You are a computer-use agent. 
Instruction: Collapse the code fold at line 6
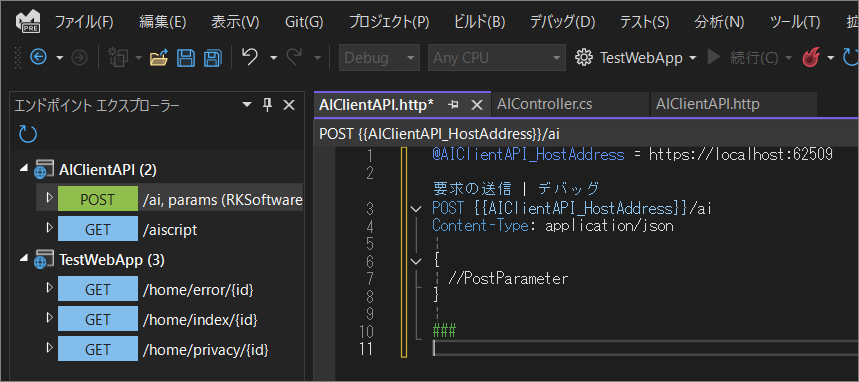point(416,261)
